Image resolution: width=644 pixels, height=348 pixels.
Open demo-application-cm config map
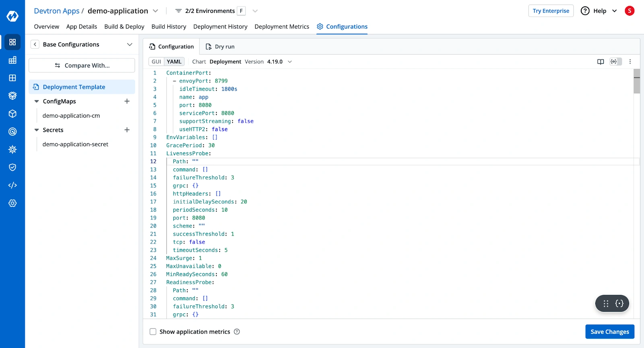pyautogui.click(x=71, y=116)
